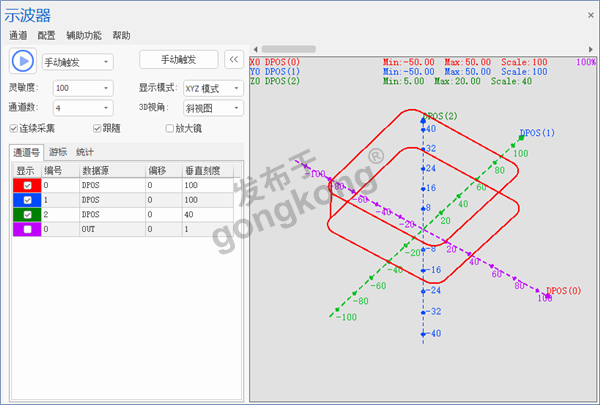Image resolution: width=600 pixels, height=405 pixels.
Task: Collapse the left panel with << button
Action: (x=232, y=60)
